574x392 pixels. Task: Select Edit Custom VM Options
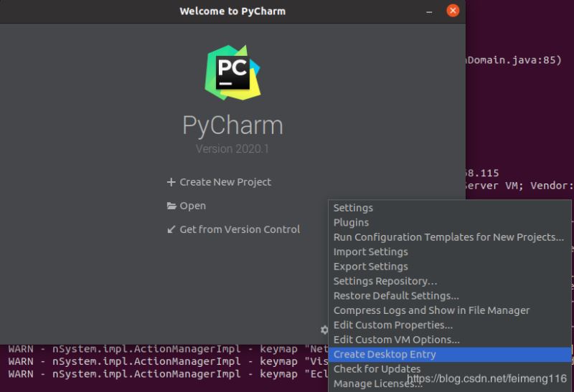(396, 340)
